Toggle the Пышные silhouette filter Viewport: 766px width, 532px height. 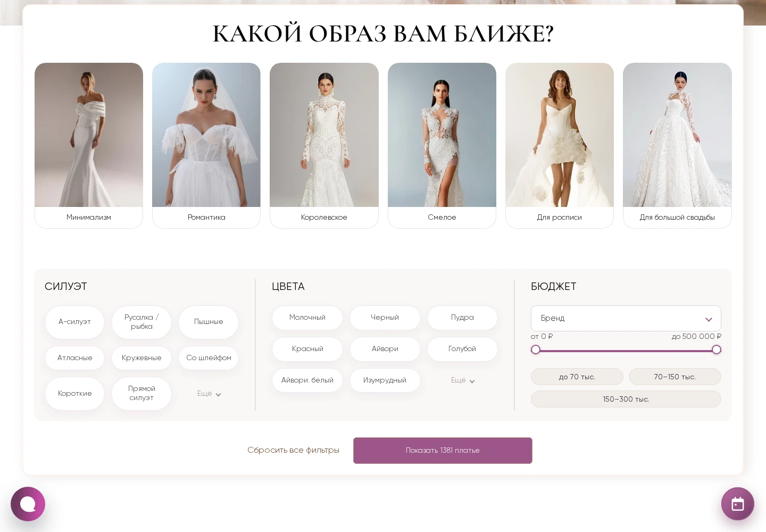(x=209, y=322)
